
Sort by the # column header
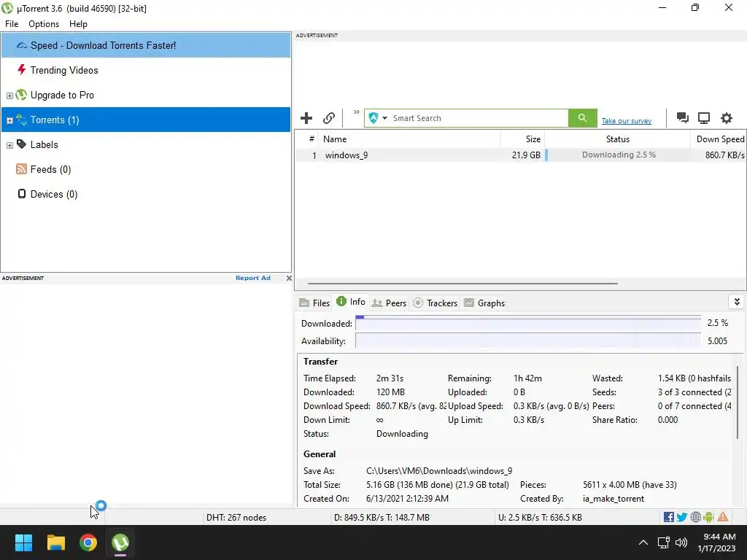[307, 139]
